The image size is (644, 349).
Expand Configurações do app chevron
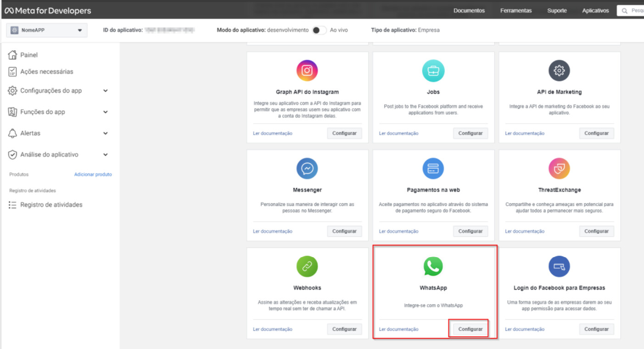click(x=106, y=91)
